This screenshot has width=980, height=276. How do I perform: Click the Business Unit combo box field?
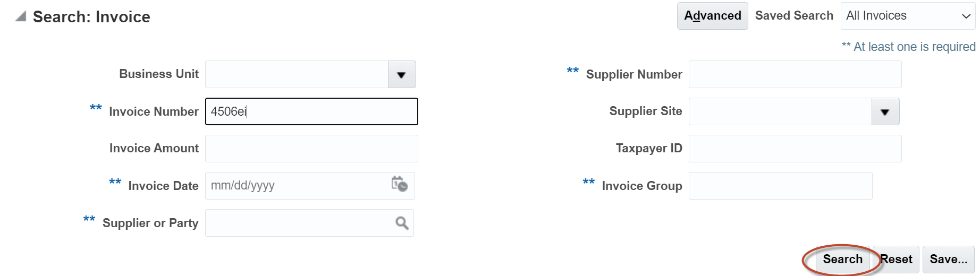pos(297,75)
